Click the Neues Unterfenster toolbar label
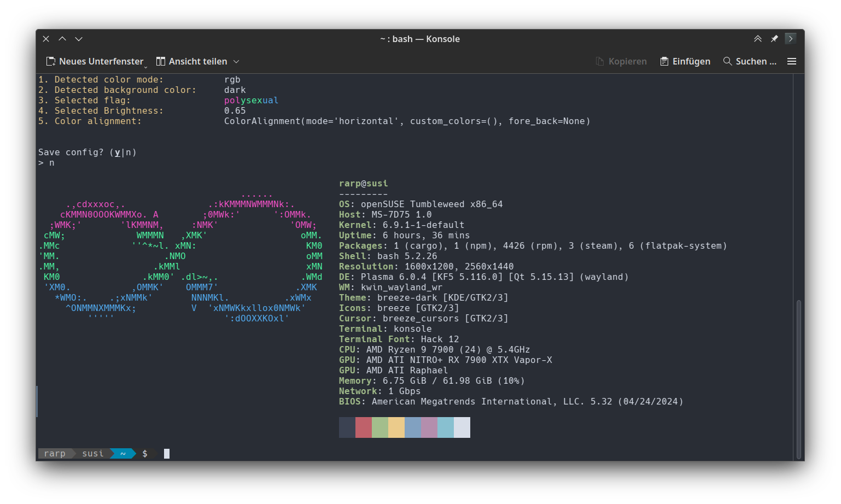The height and width of the screenshot is (504, 841). pos(101,61)
